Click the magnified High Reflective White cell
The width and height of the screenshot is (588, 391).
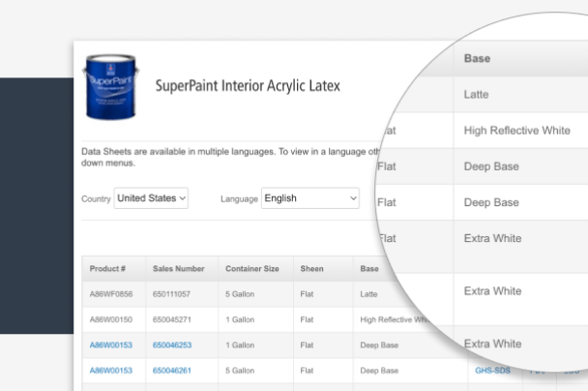click(517, 131)
